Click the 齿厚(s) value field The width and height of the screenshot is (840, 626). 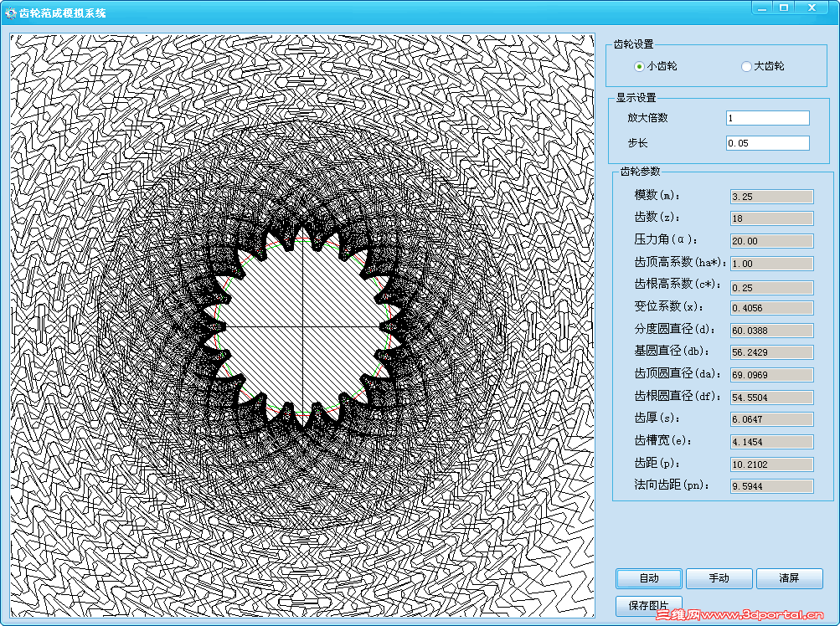[772, 419]
